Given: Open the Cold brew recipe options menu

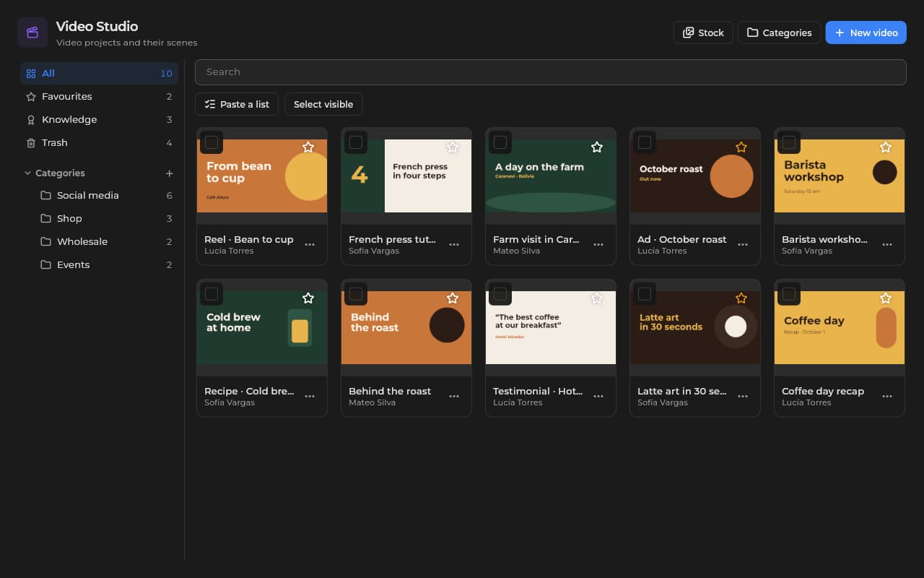Looking at the screenshot, I should tap(310, 397).
